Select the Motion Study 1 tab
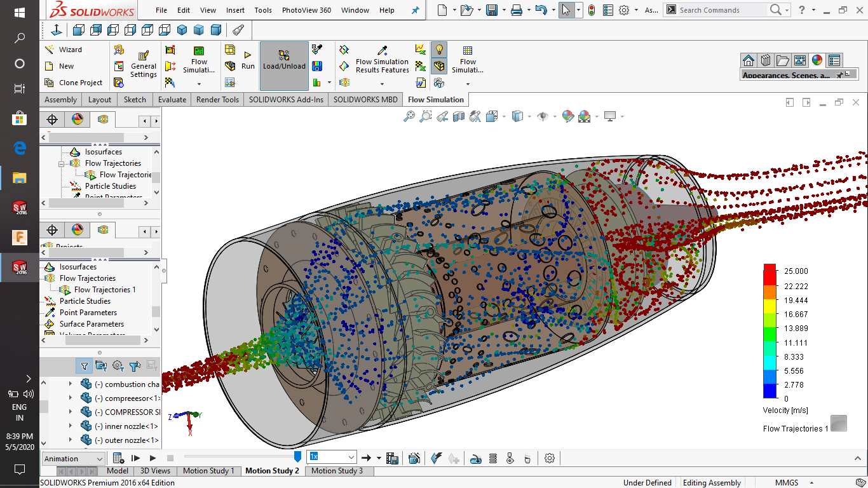868x488 pixels. [x=208, y=471]
